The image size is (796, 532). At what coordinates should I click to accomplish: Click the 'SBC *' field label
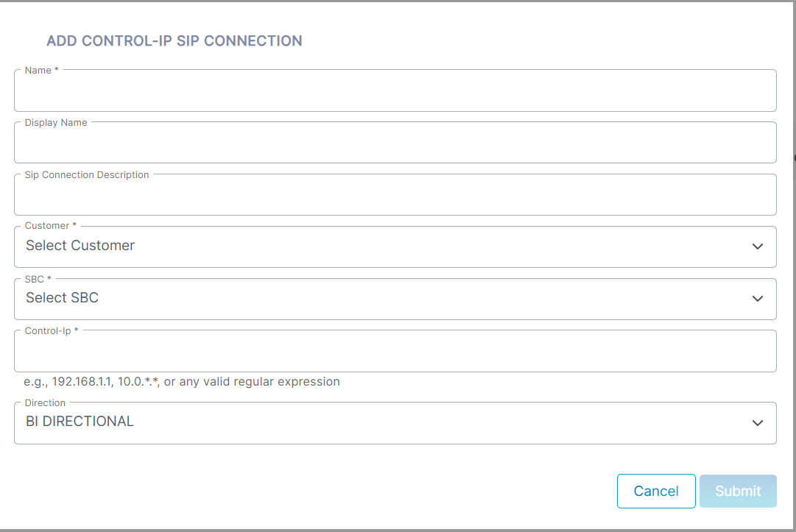38,280
